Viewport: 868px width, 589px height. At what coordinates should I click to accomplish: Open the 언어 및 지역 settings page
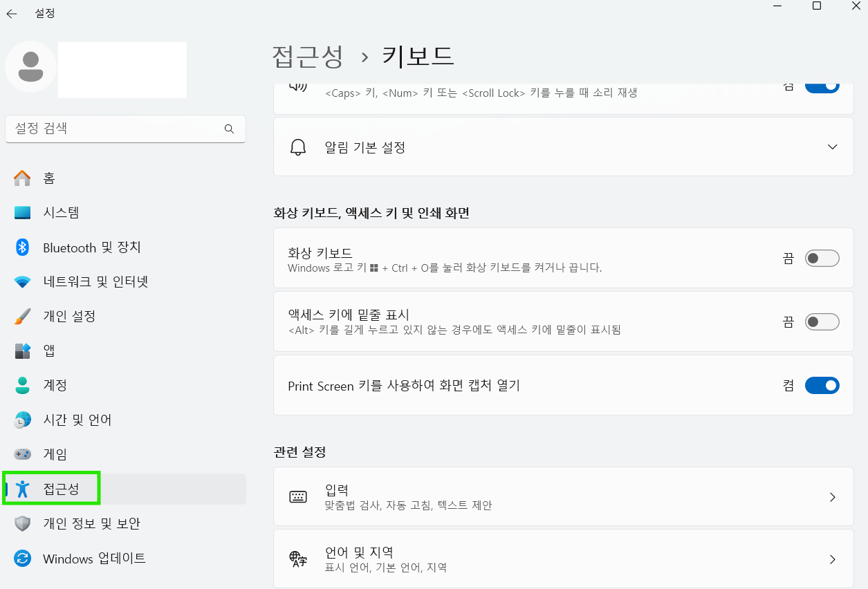pos(564,558)
